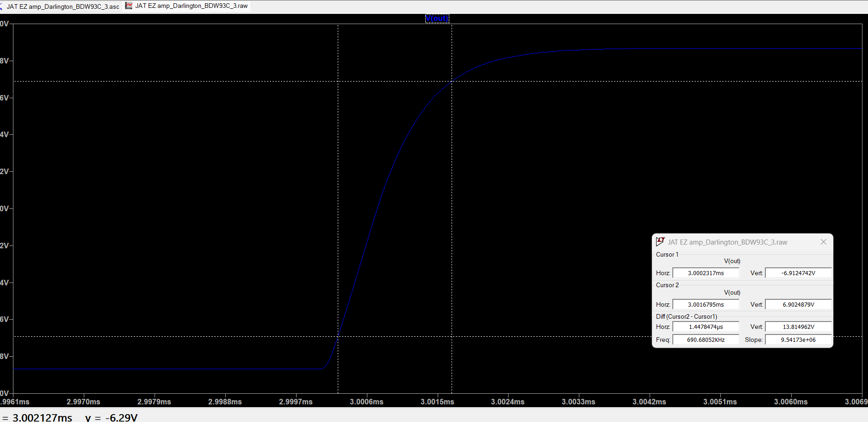Click Slope field 9.54173e+06
Image resolution: width=868 pixels, height=422 pixels.
click(798, 340)
